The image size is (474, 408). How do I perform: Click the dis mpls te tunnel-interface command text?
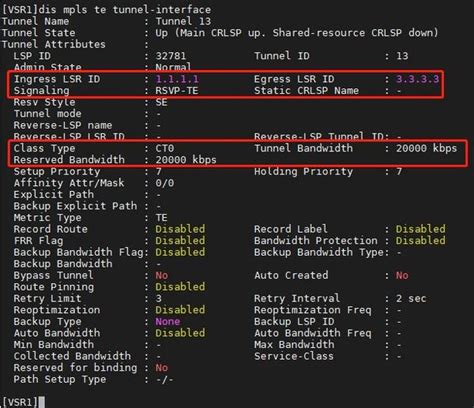(125, 10)
